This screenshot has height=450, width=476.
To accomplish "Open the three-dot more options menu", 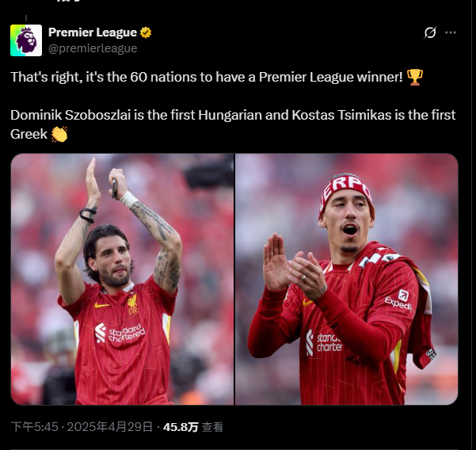I will [451, 32].
